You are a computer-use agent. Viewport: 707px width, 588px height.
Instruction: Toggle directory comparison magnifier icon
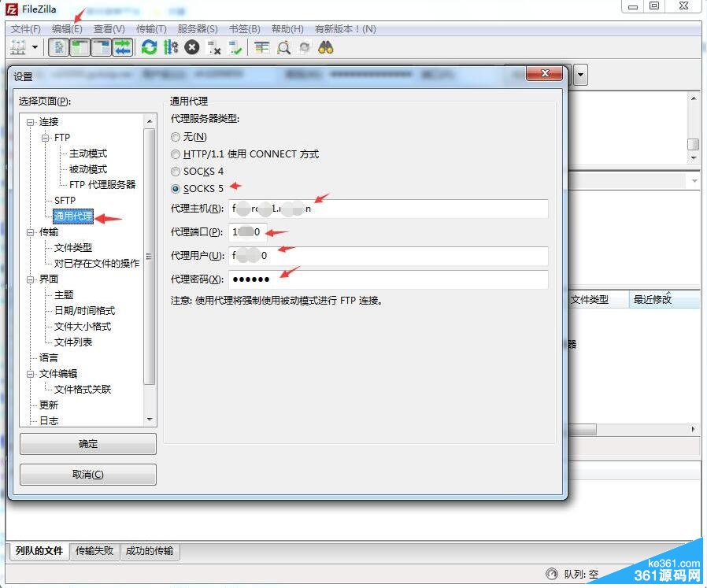pyautogui.click(x=283, y=47)
